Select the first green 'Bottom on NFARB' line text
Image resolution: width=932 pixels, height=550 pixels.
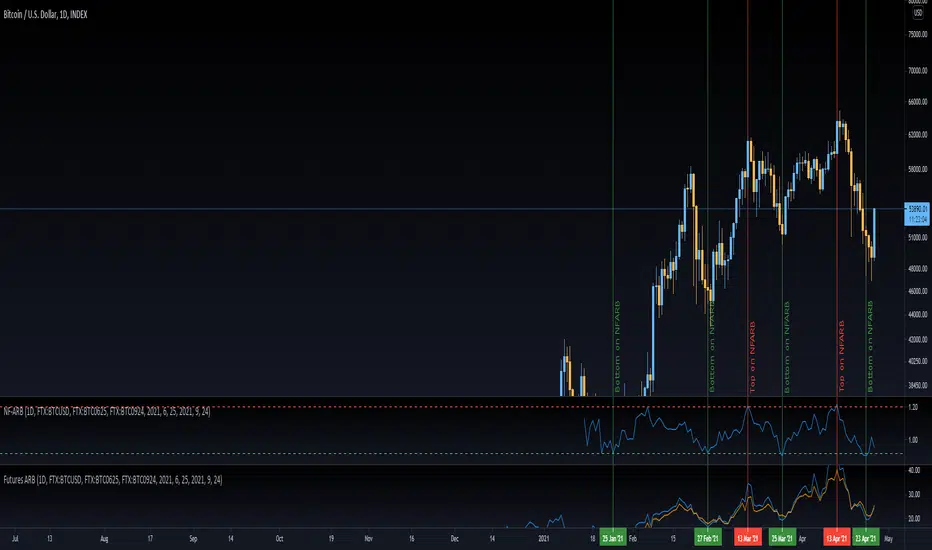pyautogui.click(x=618, y=346)
